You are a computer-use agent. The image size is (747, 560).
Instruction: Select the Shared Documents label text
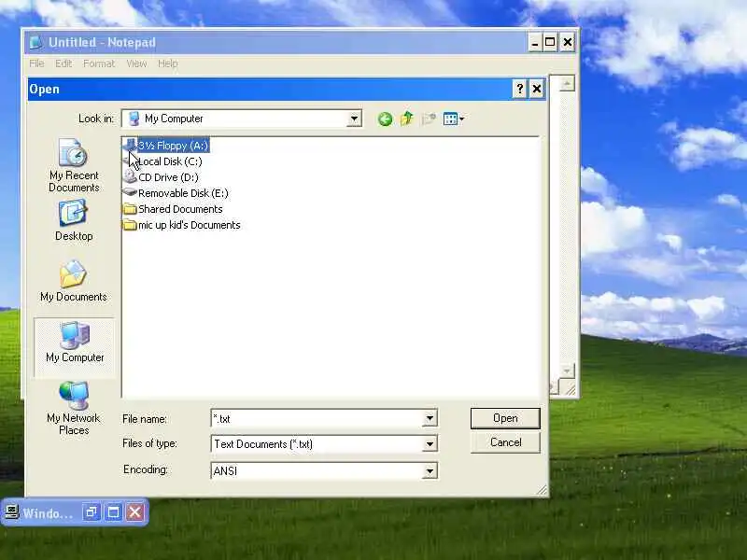pos(180,209)
